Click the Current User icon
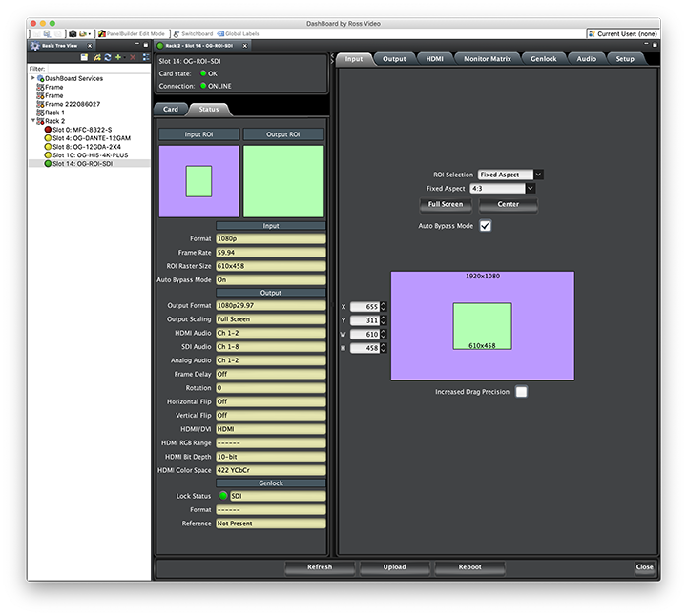This screenshot has height=616, width=687. (x=592, y=33)
